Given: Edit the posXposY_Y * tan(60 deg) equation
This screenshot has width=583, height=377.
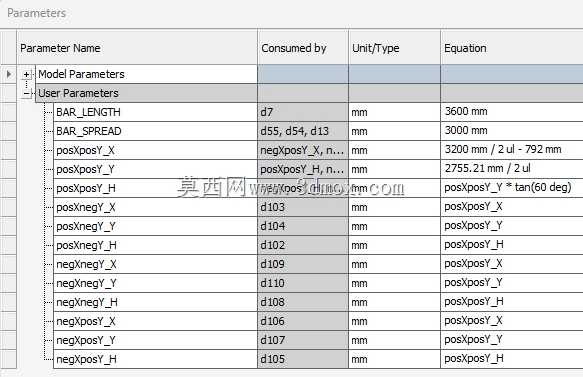Looking at the screenshot, I should pos(512,188).
